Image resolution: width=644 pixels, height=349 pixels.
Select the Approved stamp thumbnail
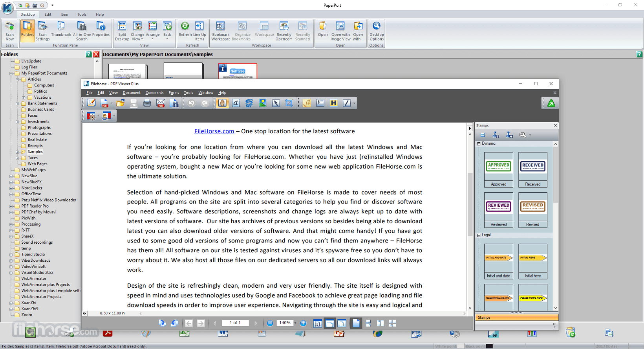pos(498,169)
